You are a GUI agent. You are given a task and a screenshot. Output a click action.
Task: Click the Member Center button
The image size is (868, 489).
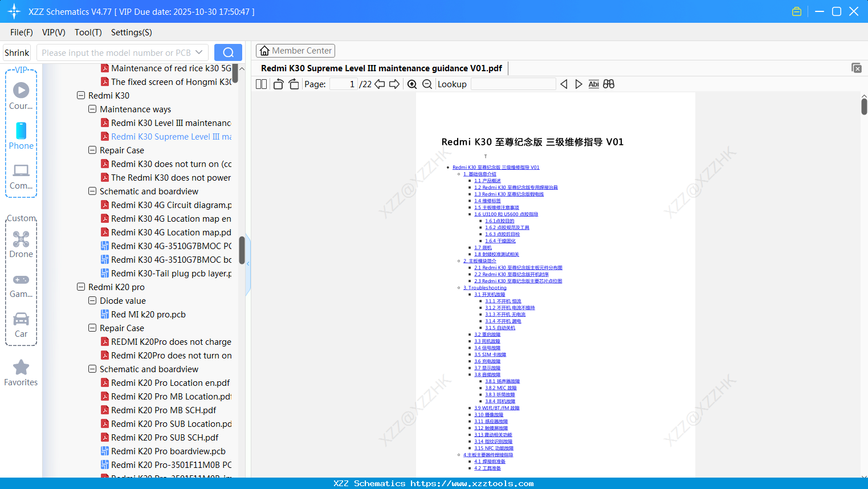[x=295, y=50]
